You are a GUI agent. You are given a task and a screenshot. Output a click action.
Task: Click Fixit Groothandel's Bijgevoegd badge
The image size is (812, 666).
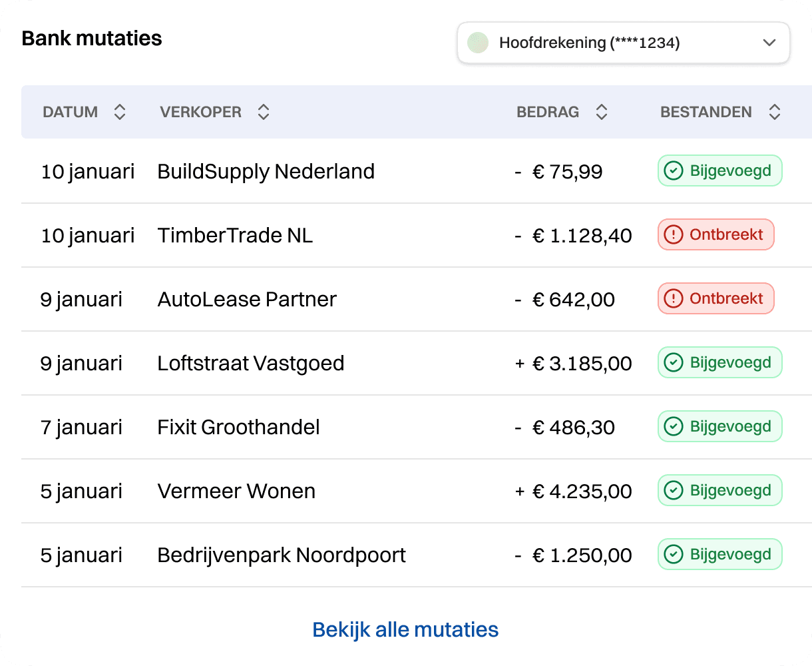[719, 426]
